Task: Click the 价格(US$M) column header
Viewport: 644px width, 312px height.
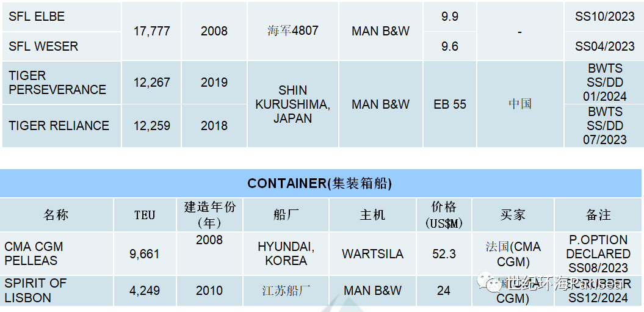Action: click(x=444, y=214)
